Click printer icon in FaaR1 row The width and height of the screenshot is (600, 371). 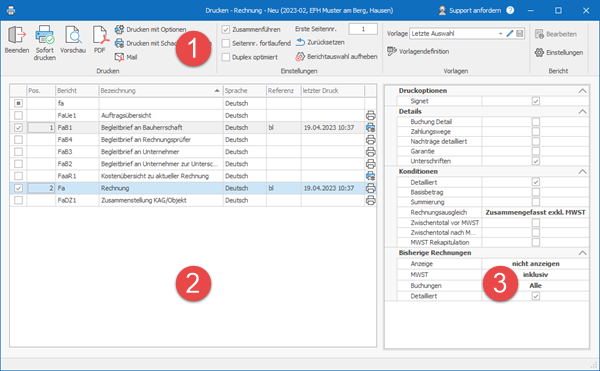click(370, 176)
